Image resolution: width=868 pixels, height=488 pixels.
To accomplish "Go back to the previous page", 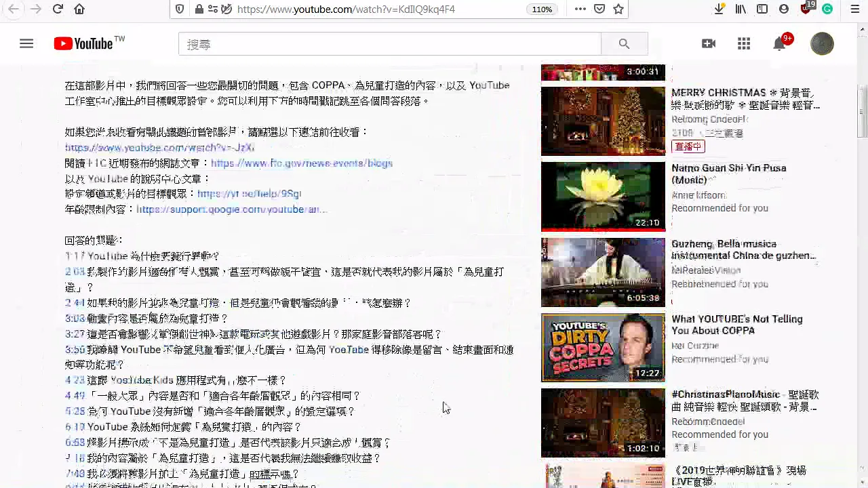I will click(x=14, y=9).
